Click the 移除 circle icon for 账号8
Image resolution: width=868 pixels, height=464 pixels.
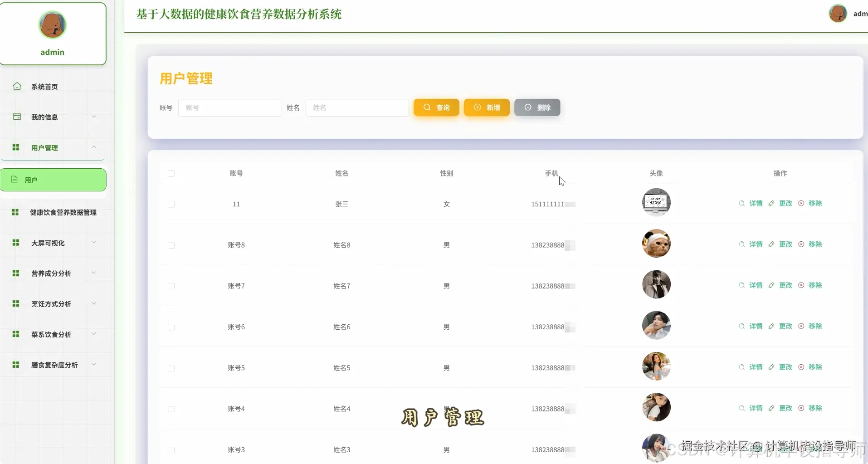click(x=801, y=244)
